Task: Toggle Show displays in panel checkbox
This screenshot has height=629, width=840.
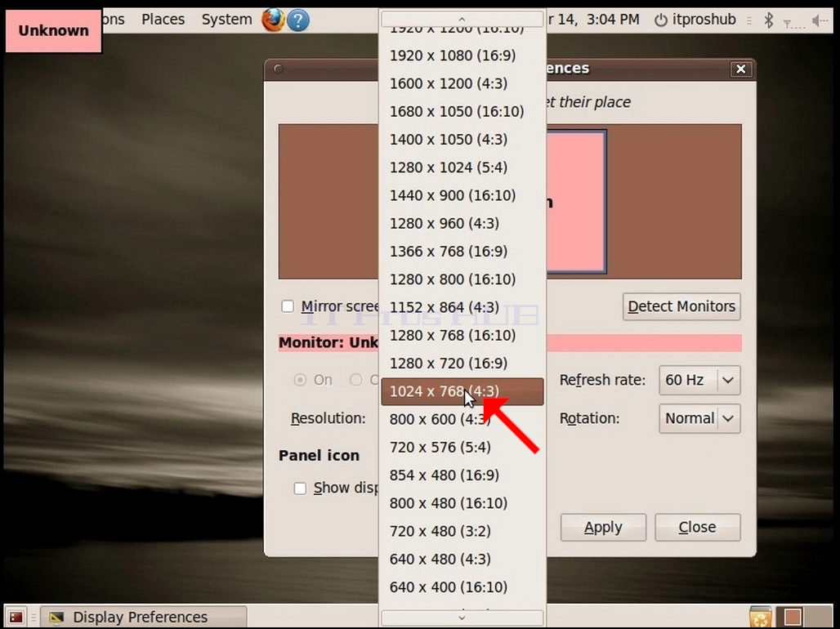Action: 300,488
